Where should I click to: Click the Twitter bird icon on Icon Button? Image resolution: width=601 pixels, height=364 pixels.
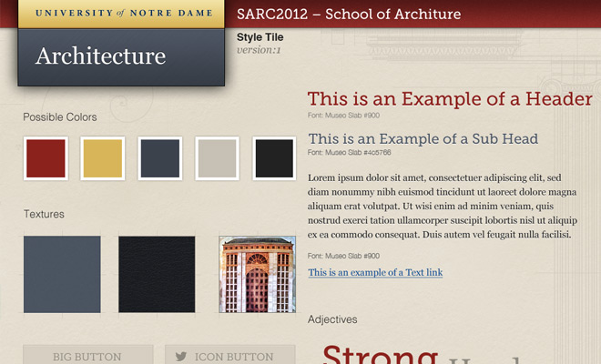181,357
